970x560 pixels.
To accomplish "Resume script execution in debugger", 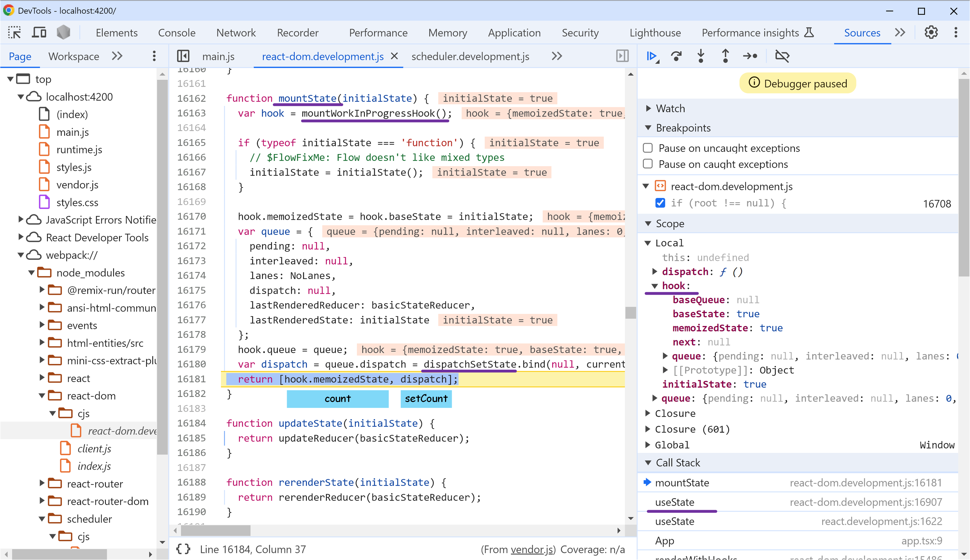I will [651, 56].
